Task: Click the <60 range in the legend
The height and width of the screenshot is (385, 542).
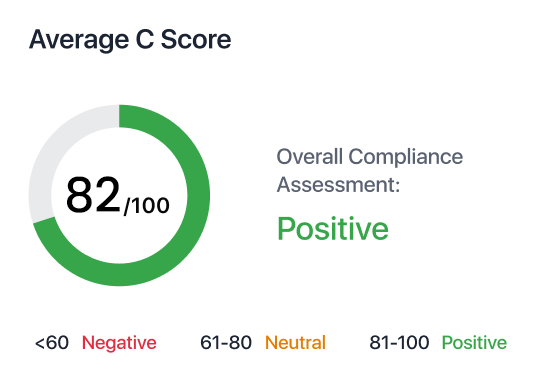Action: 52,342
